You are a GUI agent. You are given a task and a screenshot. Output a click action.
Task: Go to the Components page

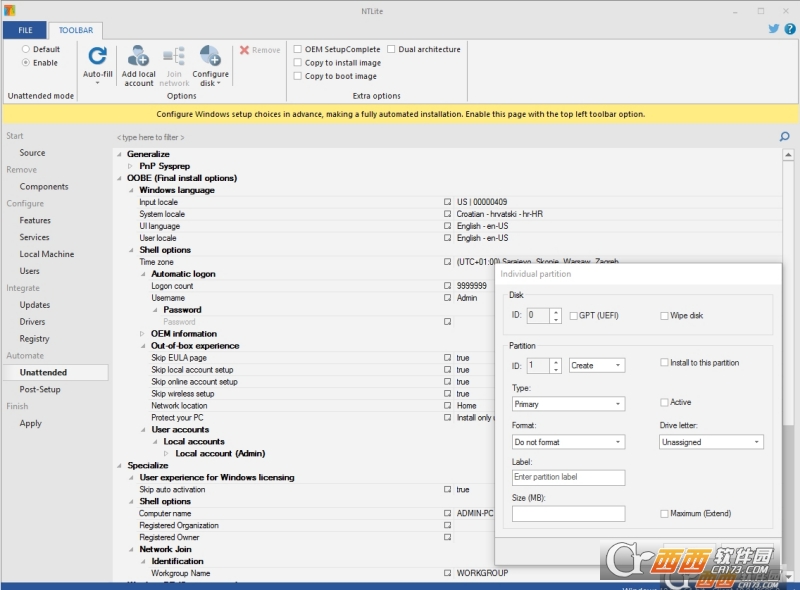pyautogui.click(x=44, y=186)
